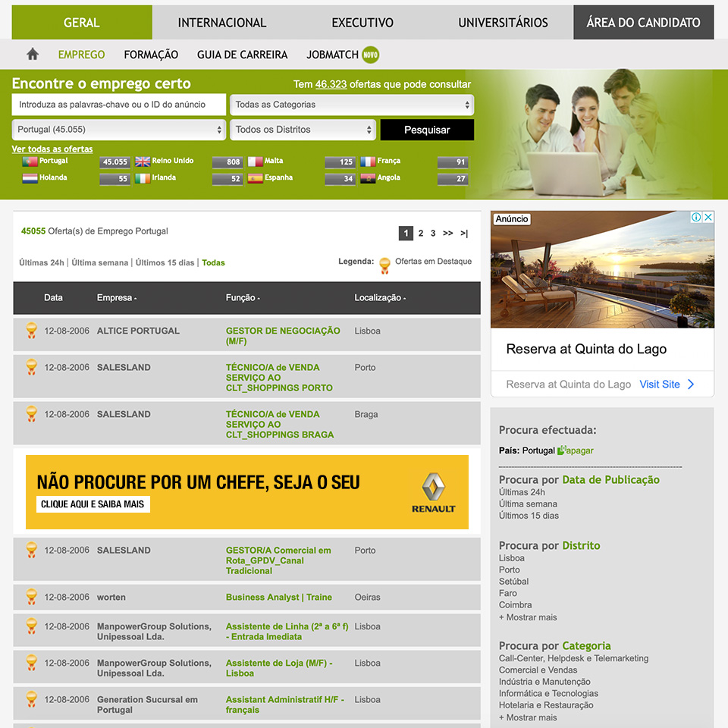The image size is (728, 728).
Task: Click the Irlanda flag icon
Action: 143,177
